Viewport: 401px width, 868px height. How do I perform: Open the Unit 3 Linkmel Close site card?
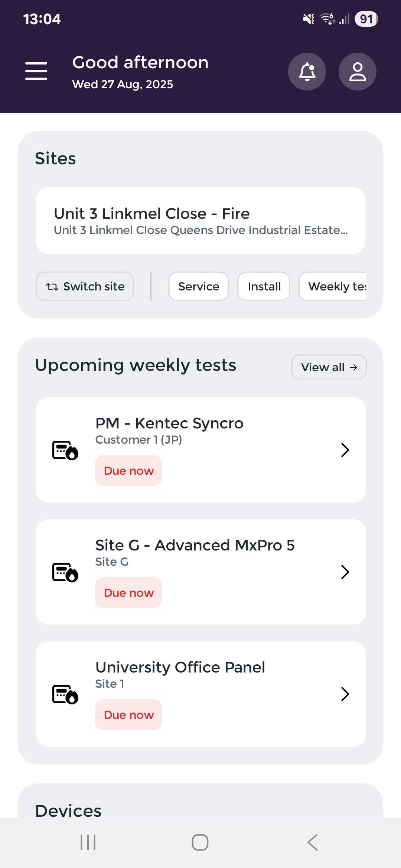click(200, 221)
